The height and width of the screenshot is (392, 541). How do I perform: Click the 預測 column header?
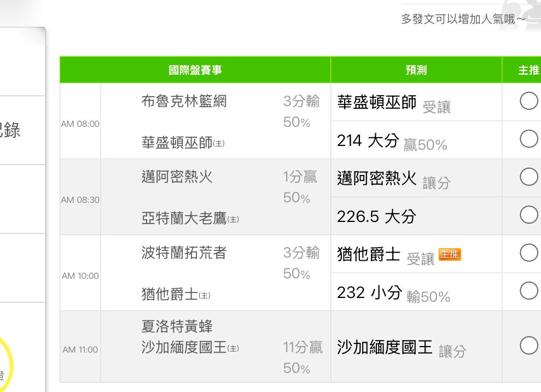tap(416, 70)
